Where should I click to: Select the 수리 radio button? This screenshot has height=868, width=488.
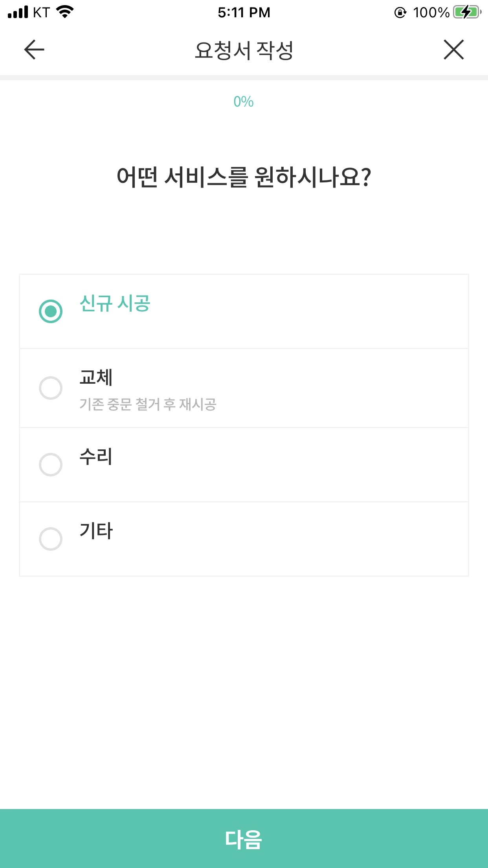[51, 465]
